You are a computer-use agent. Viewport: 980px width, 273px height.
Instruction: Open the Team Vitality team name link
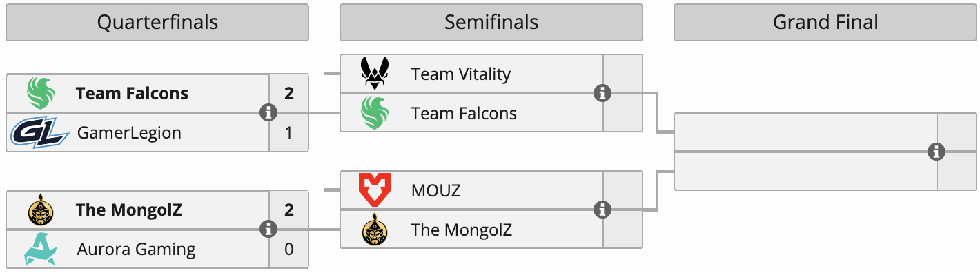pos(460,74)
